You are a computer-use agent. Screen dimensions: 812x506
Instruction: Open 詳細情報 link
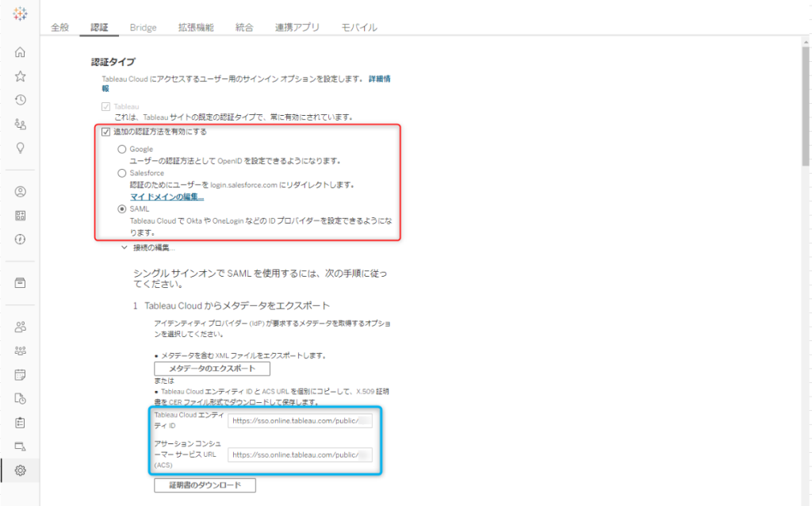point(380,79)
